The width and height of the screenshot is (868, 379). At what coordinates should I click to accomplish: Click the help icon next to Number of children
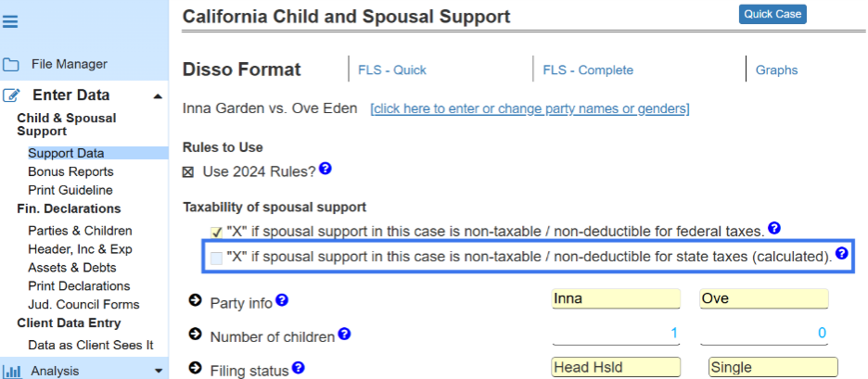pyautogui.click(x=344, y=334)
